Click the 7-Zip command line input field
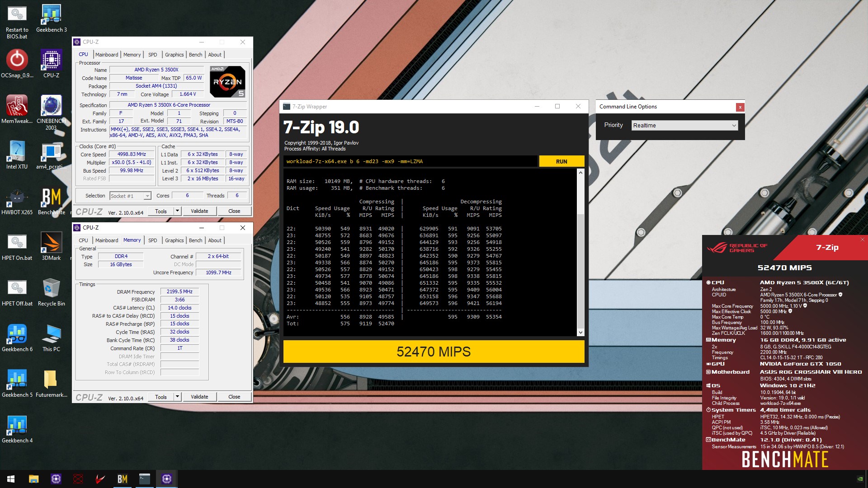This screenshot has height=488, width=868. point(410,161)
